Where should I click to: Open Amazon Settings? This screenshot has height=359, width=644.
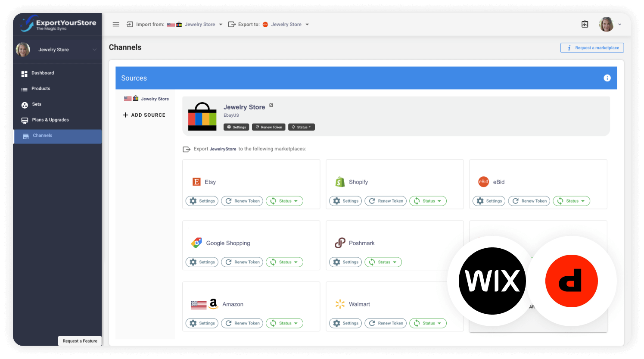point(202,323)
